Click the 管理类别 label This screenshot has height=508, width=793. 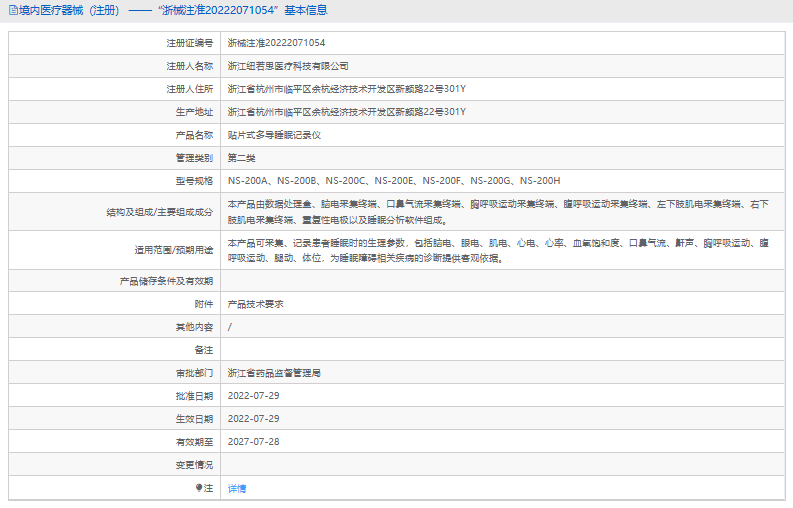(194, 158)
